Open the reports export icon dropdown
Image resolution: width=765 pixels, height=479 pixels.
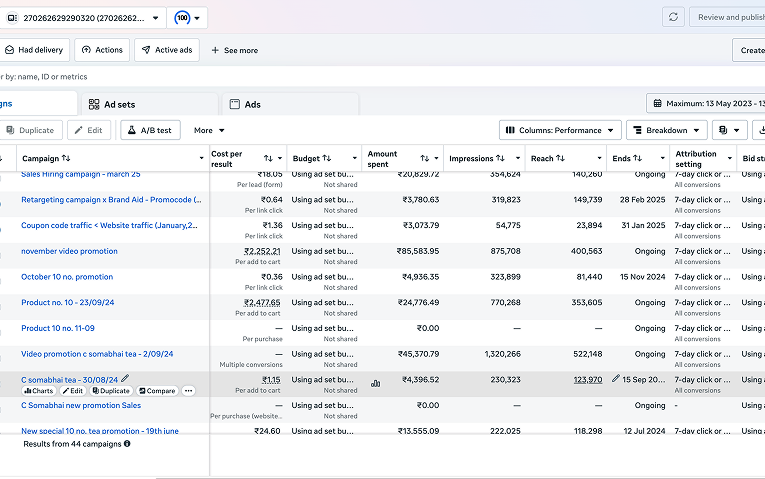(729, 130)
